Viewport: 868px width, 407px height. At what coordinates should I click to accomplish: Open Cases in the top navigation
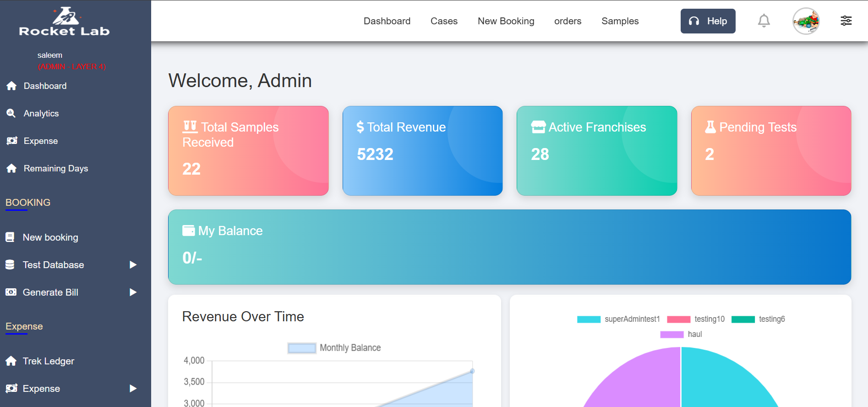[x=444, y=21]
